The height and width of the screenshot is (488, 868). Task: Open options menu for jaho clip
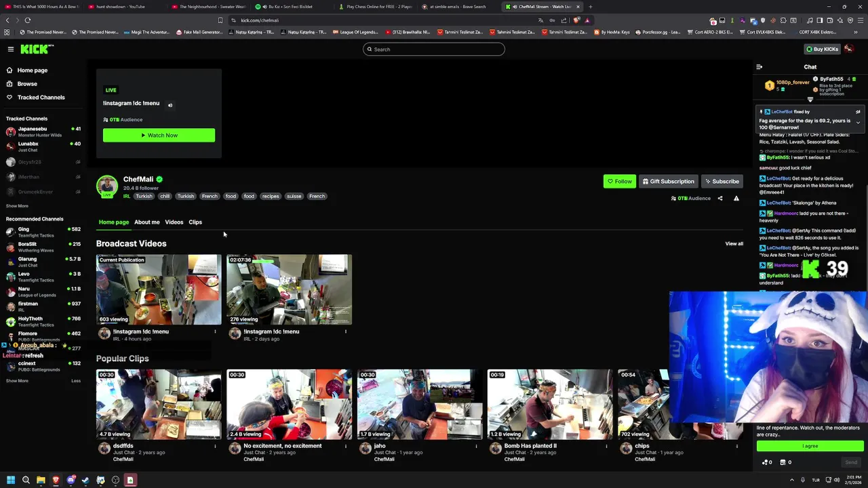click(x=476, y=446)
